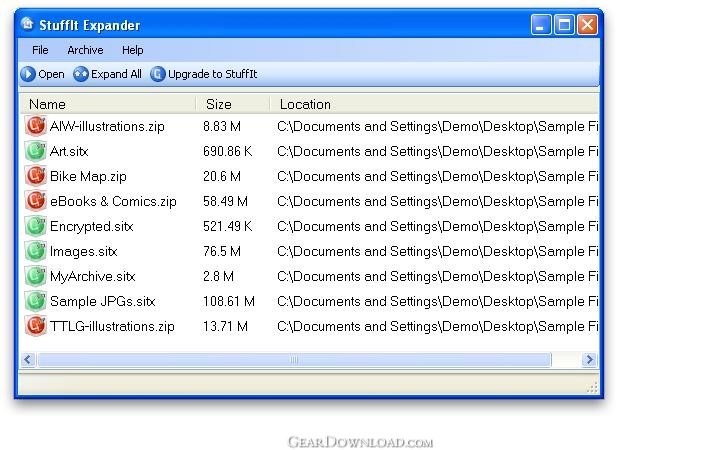Sort list by Size column header
This screenshot has height=450, width=720.
tap(233, 104)
